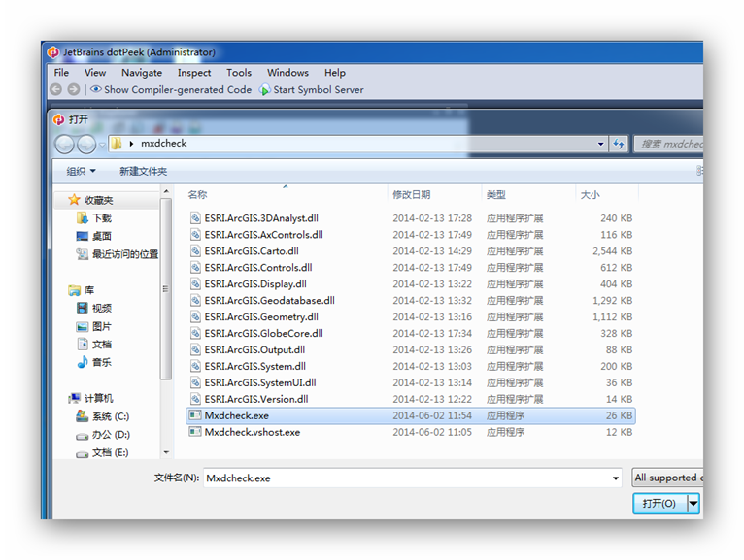This screenshot has width=744, height=560.
Task: Click navigation pane scroll down arrow
Action: [165, 452]
